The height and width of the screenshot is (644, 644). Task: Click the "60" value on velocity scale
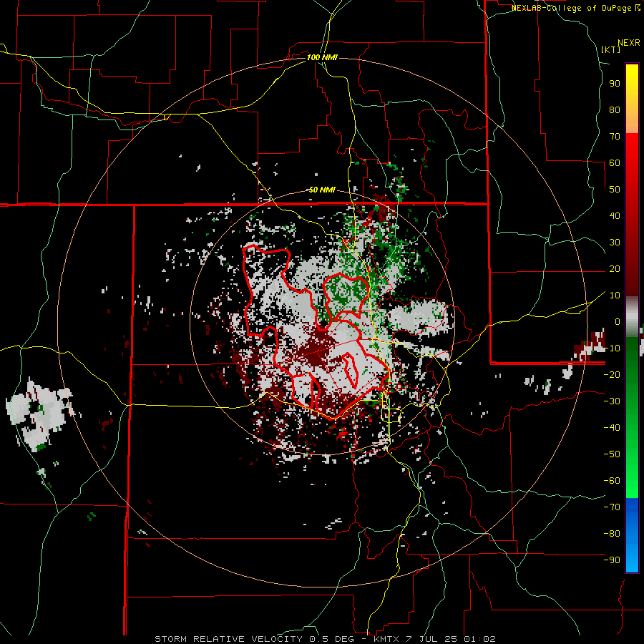point(615,162)
